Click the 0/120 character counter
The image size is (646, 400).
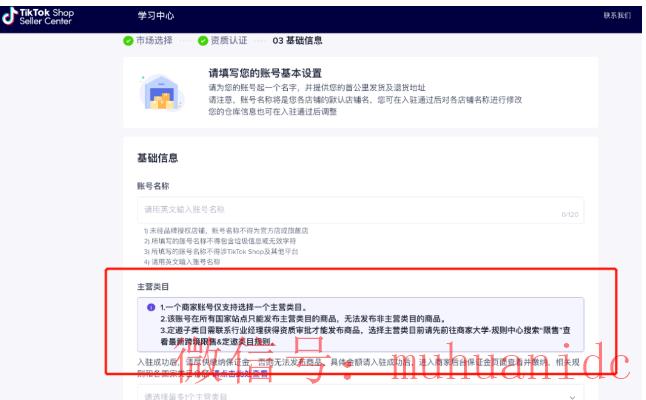(570, 214)
